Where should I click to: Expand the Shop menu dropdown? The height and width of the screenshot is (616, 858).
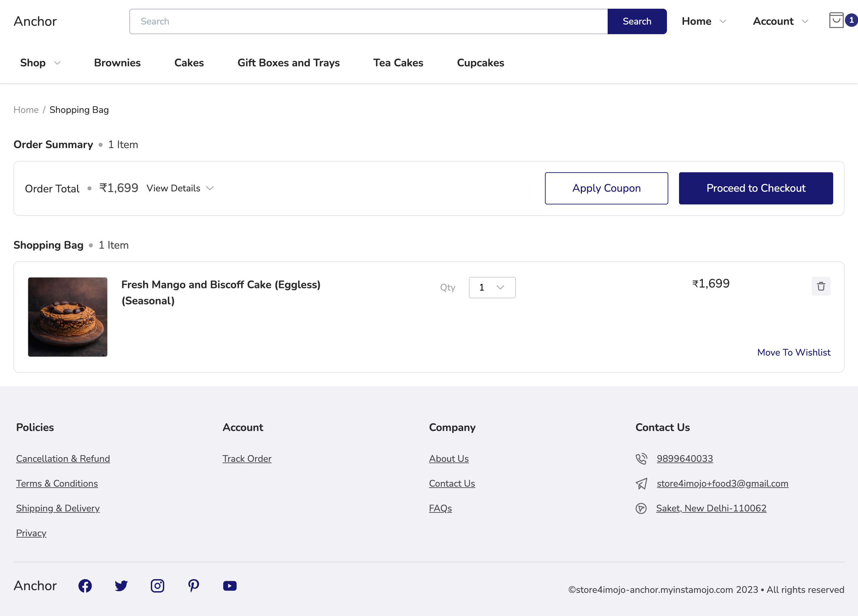40,63
